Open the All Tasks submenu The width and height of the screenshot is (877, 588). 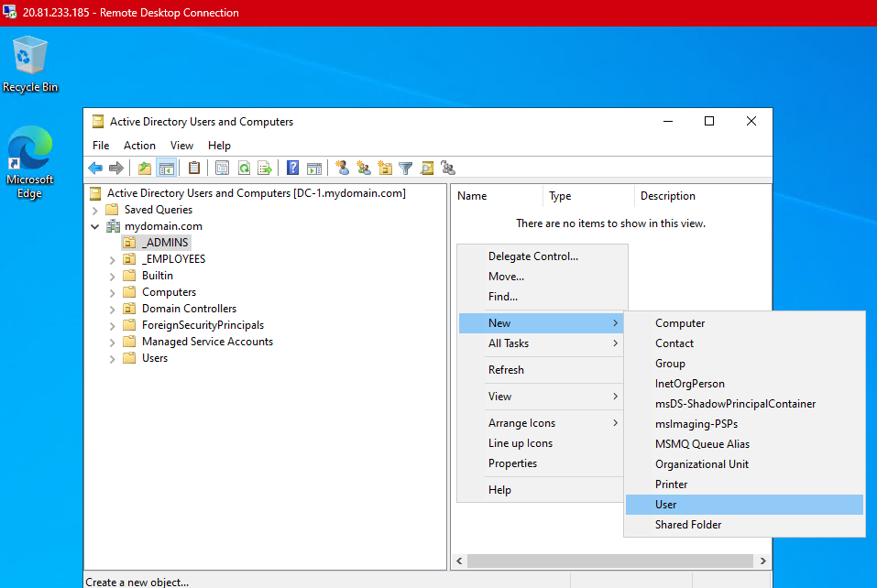tap(541, 343)
